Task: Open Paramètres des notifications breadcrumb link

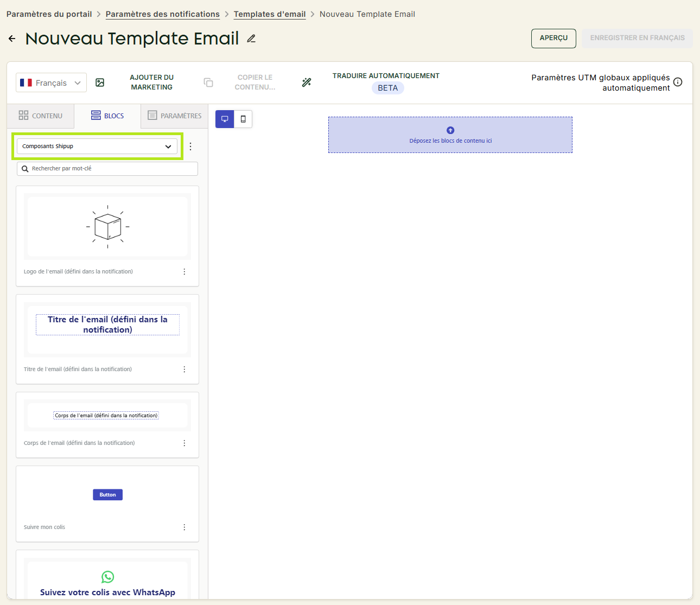Action: pos(163,14)
